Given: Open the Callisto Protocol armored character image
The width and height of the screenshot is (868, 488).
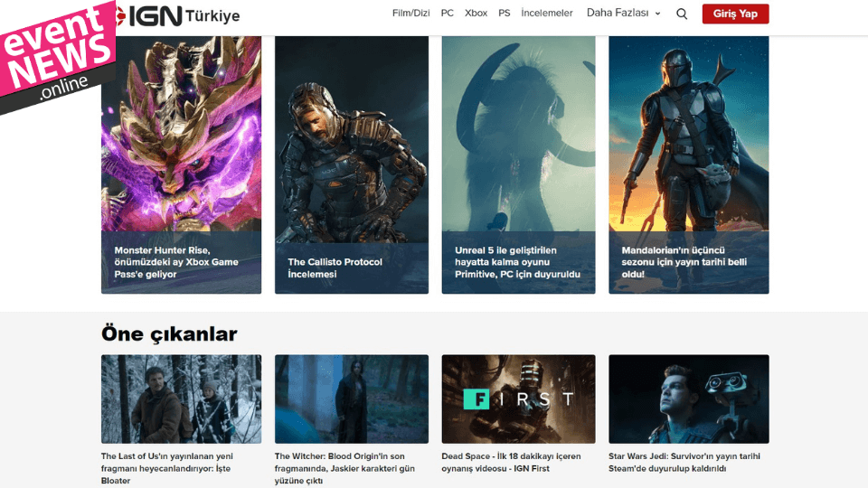Looking at the screenshot, I should [x=352, y=139].
